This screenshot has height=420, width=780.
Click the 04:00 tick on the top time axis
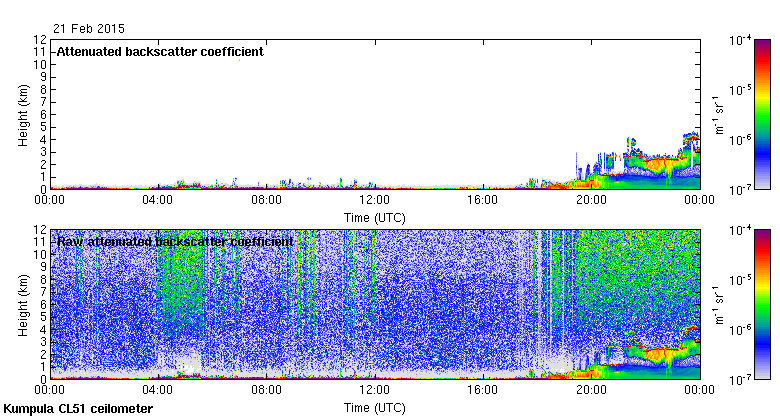click(x=158, y=199)
